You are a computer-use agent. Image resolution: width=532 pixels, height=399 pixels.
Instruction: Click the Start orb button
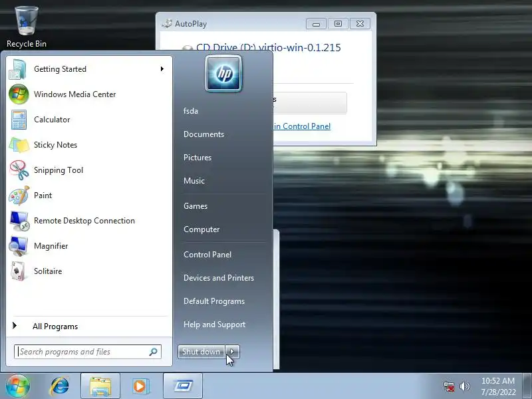[x=18, y=386]
